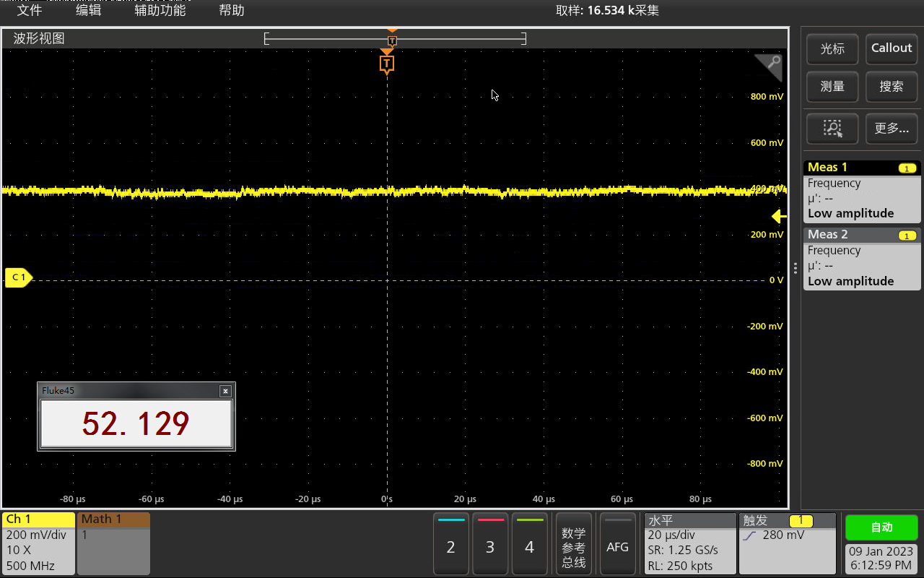Toggle the AFG generator button
Viewport: 924px width, 578px height.
tap(617, 544)
